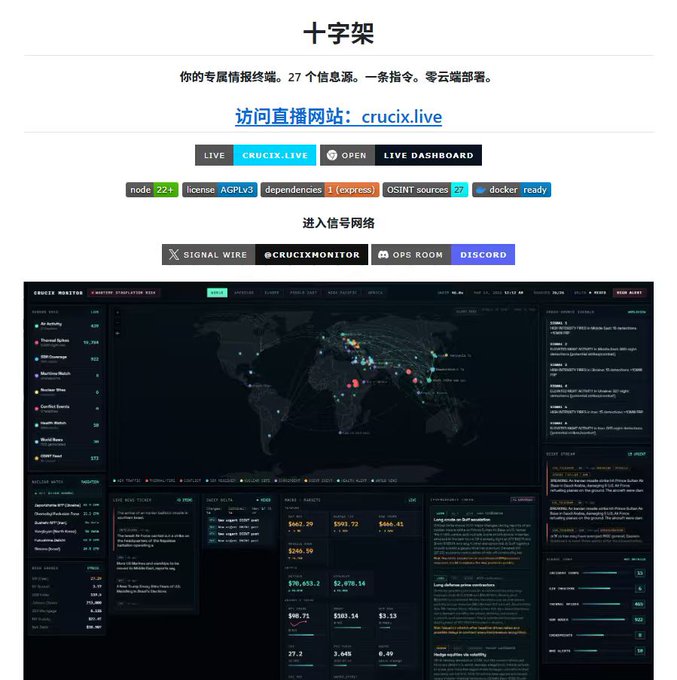Open the OSINT sources 27 badge
The image size is (677, 680).
425,190
